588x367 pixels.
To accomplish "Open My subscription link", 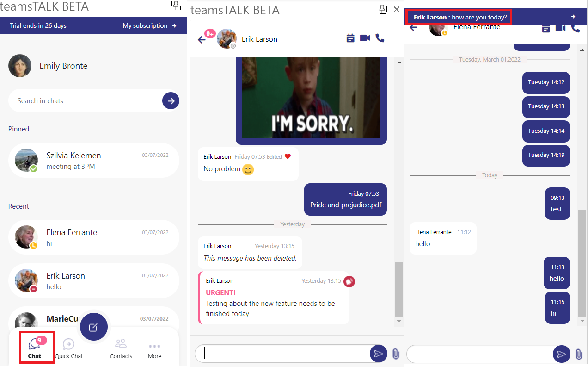I will [x=149, y=25].
